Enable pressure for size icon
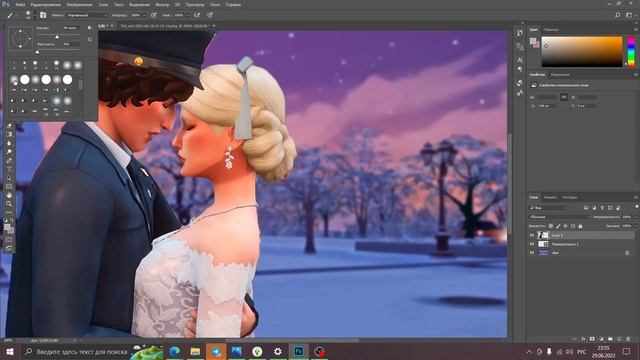Viewport: 640px width, 360px height. (x=210, y=15)
